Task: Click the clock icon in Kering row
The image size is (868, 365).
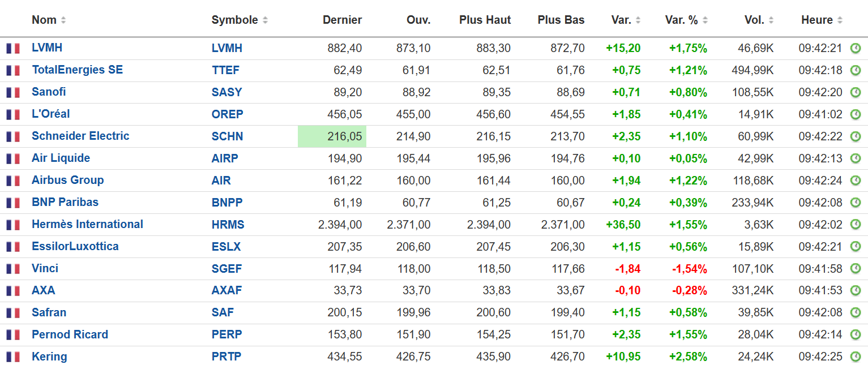Action: point(855,357)
